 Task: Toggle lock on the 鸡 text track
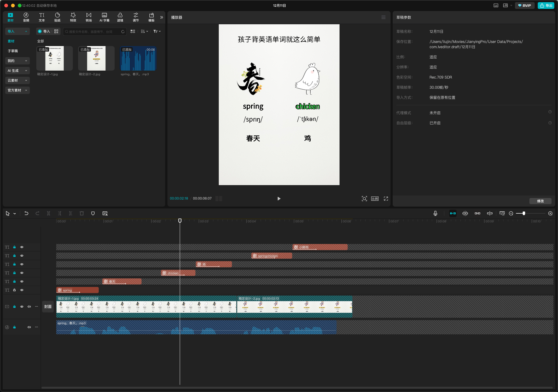coord(14,264)
